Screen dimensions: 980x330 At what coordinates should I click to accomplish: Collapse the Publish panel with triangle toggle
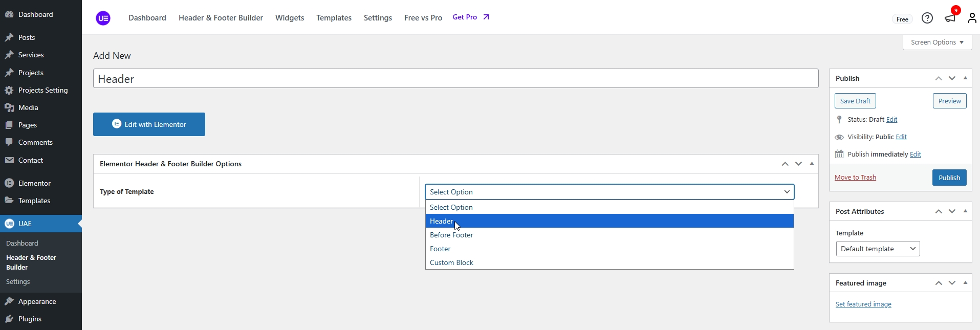965,78
